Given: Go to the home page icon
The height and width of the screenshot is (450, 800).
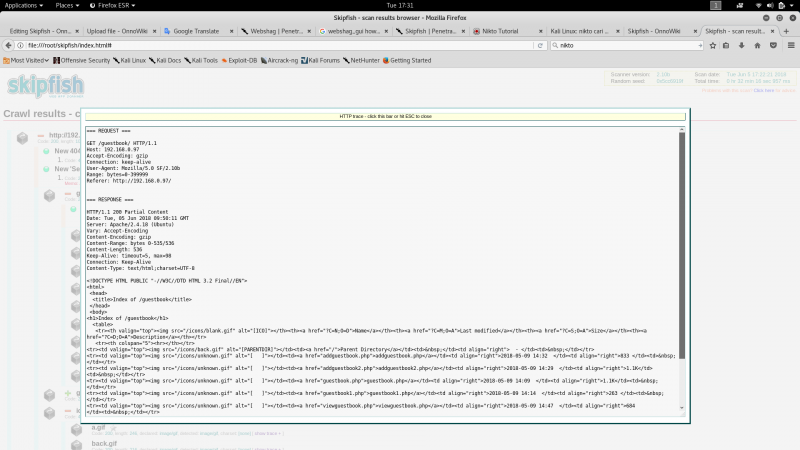Looking at the screenshot, I should coord(757,45).
